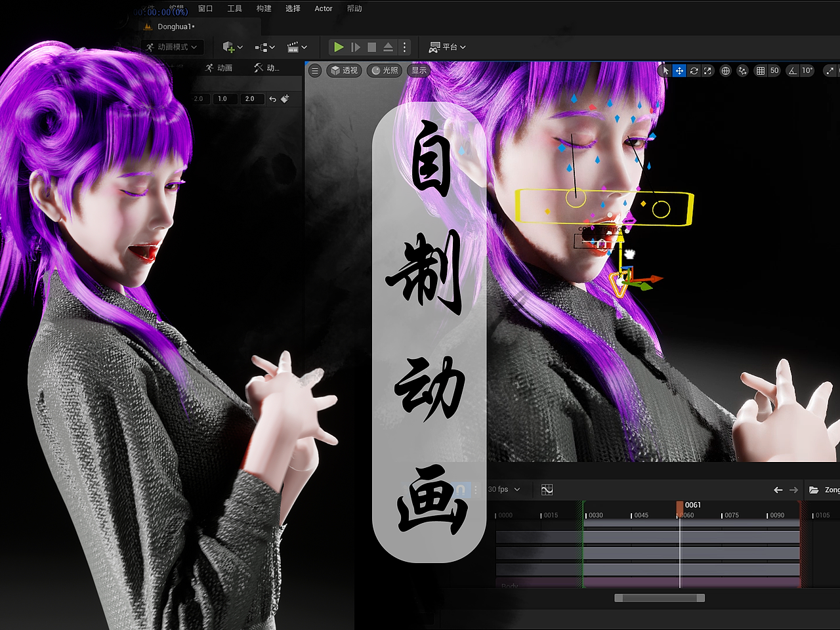Screen dimensions: 840x630
Task: Click the Eject button
Action: [388, 47]
